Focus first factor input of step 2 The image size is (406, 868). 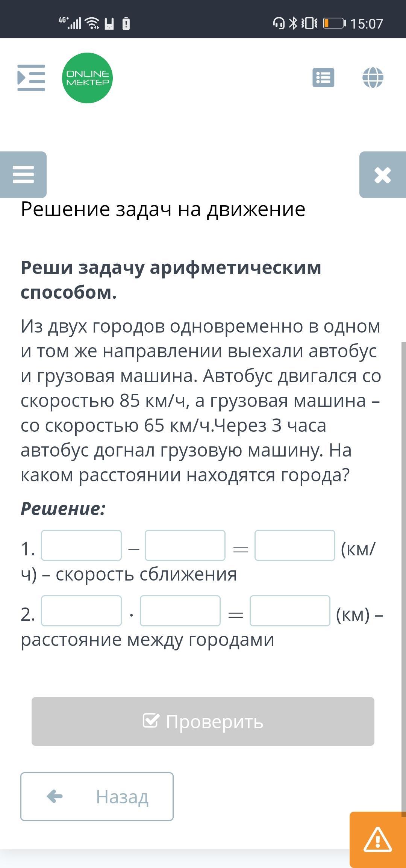81,611
